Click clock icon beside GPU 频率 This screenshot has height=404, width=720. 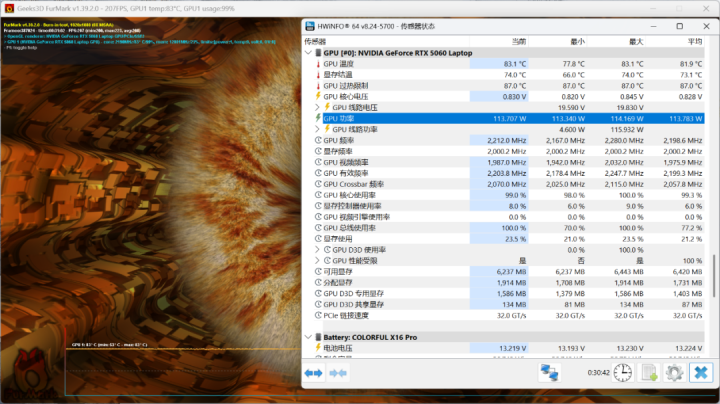[x=318, y=140]
